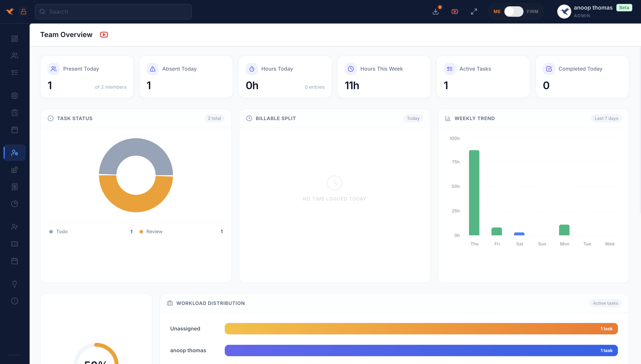Play the Team Overview tutorial video
The height and width of the screenshot is (364, 641).
click(x=104, y=34)
